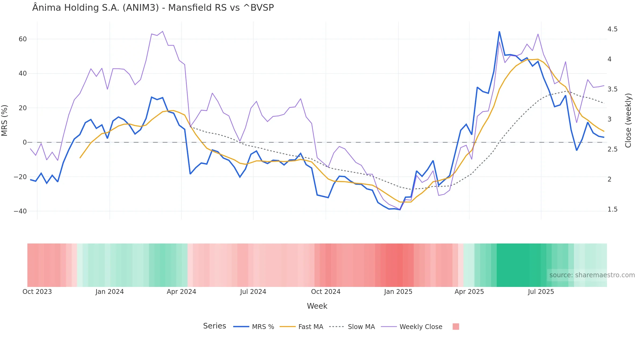Click the Jan 2024 axis label
This screenshot has width=644, height=362.
tap(109, 292)
